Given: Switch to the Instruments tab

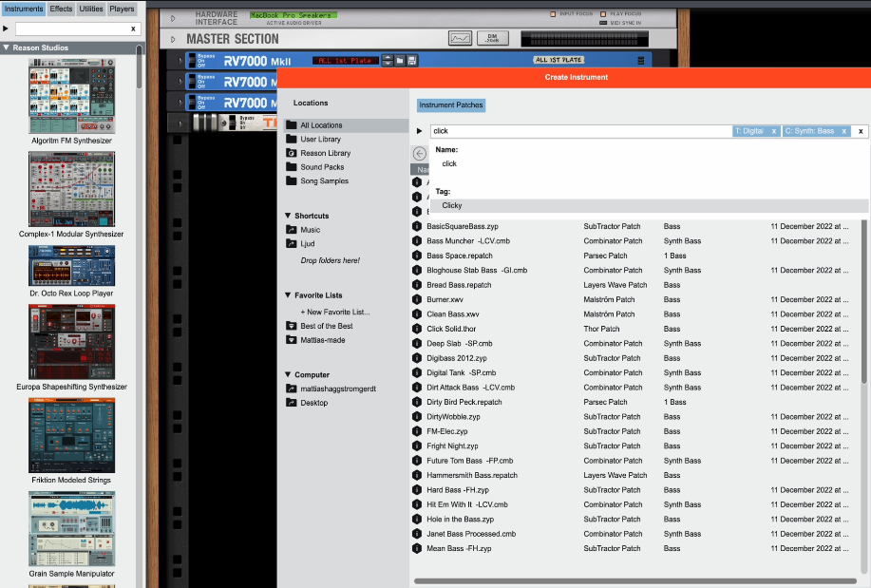Looking at the screenshot, I should [24, 9].
